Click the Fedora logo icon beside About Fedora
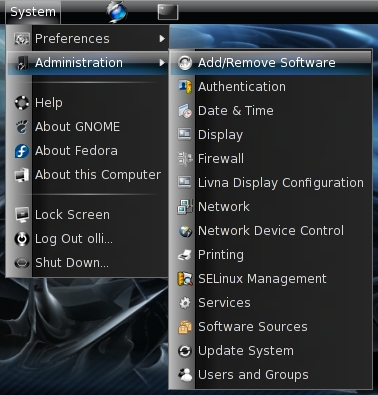The width and height of the screenshot is (378, 395). point(22,151)
